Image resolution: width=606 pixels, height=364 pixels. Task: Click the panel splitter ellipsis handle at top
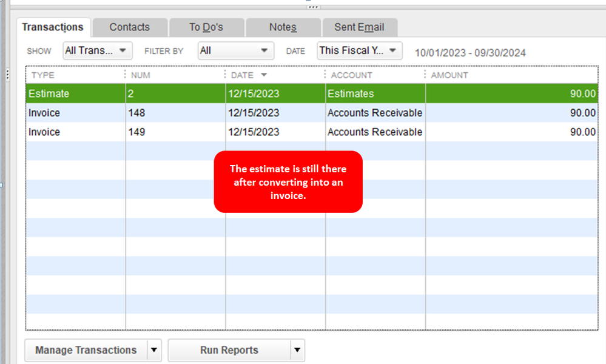(313, 7)
